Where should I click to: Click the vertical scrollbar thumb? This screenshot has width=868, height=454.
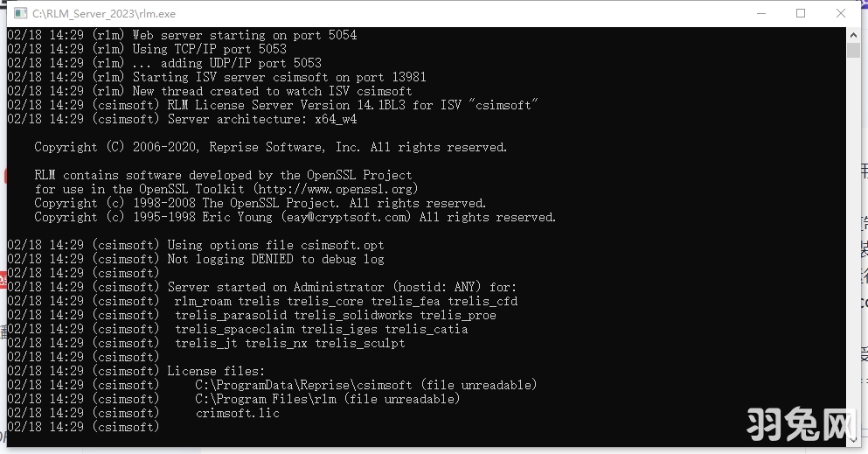pos(854,50)
